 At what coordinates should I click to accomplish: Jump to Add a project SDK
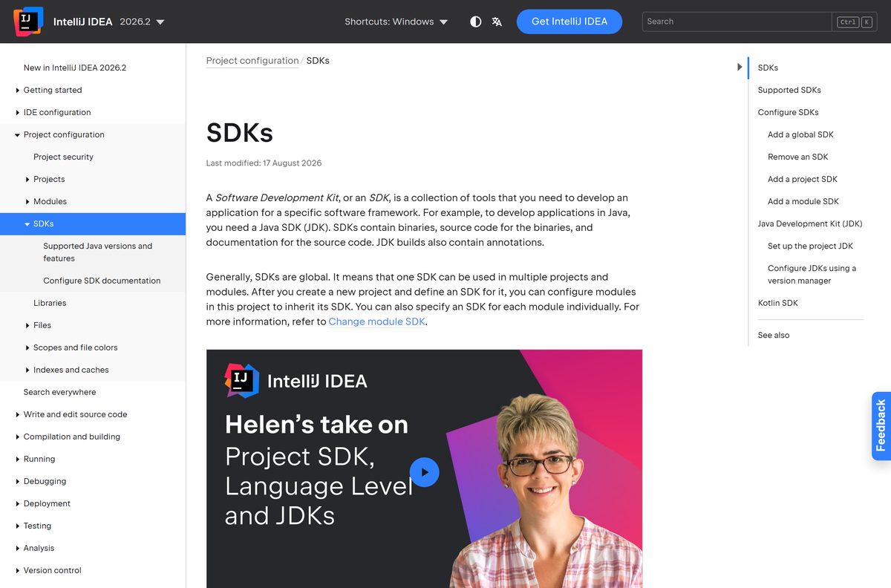click(803, 179)
